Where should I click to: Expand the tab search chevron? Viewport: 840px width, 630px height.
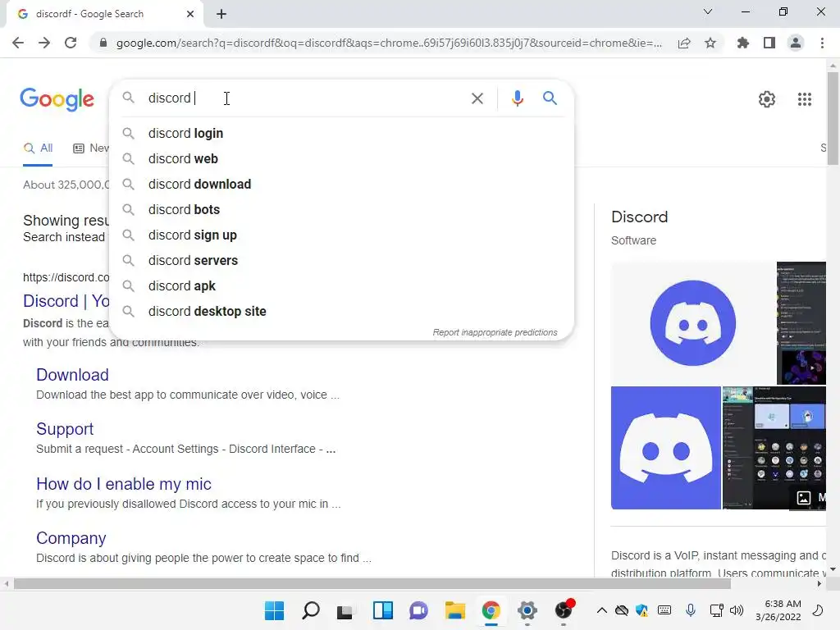click(708, 11)
